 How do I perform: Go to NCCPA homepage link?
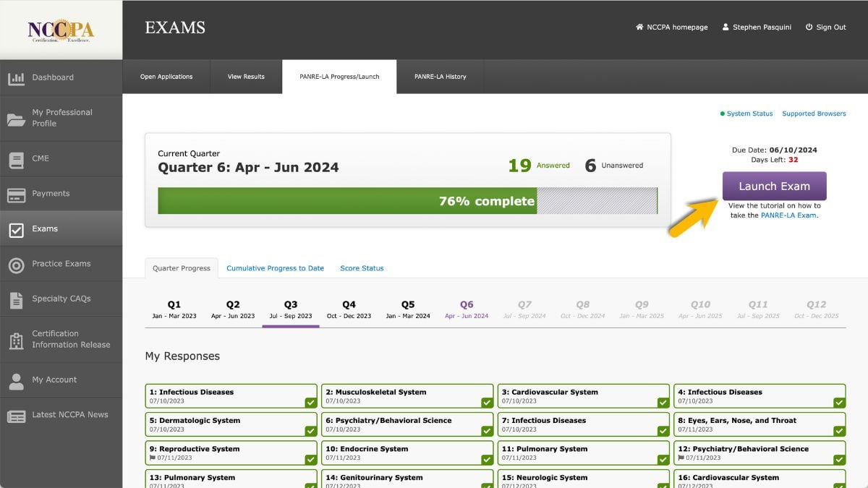pos(677,27)
